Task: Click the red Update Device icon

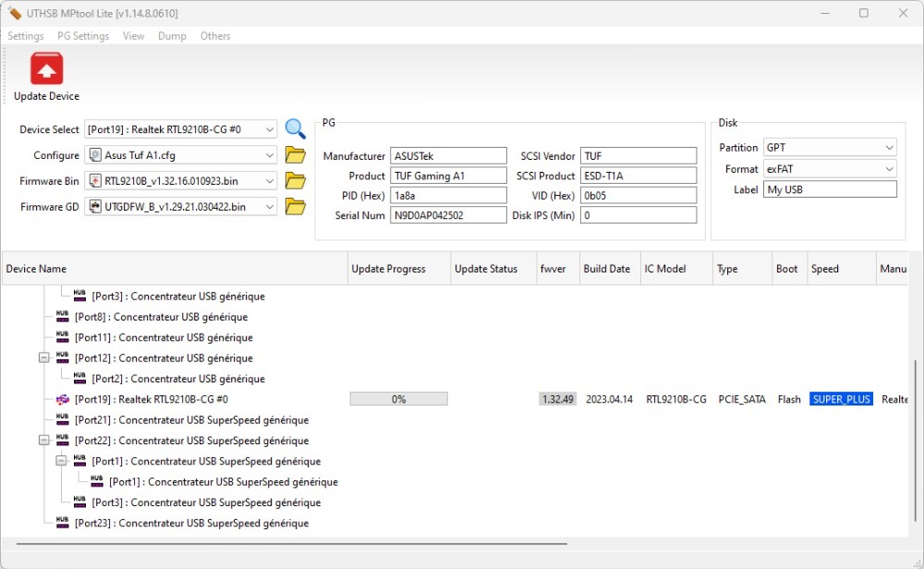Action: pos(46,69)
